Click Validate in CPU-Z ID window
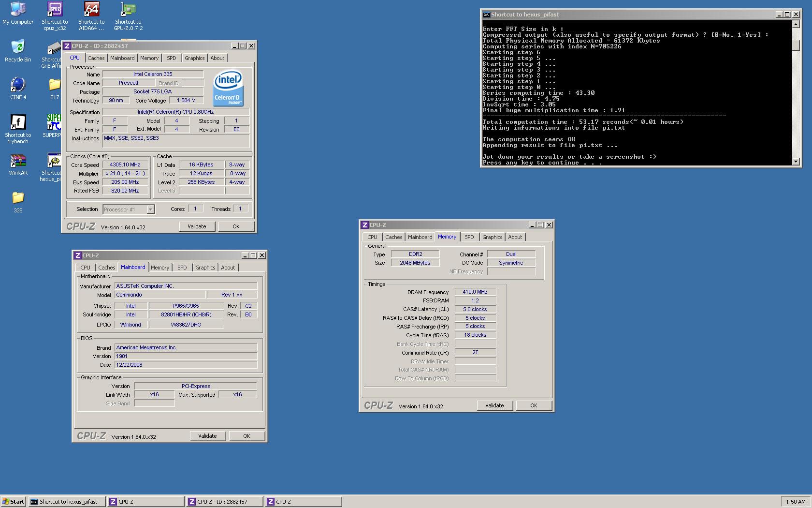The image size is (812, 508). coord(197,226)
